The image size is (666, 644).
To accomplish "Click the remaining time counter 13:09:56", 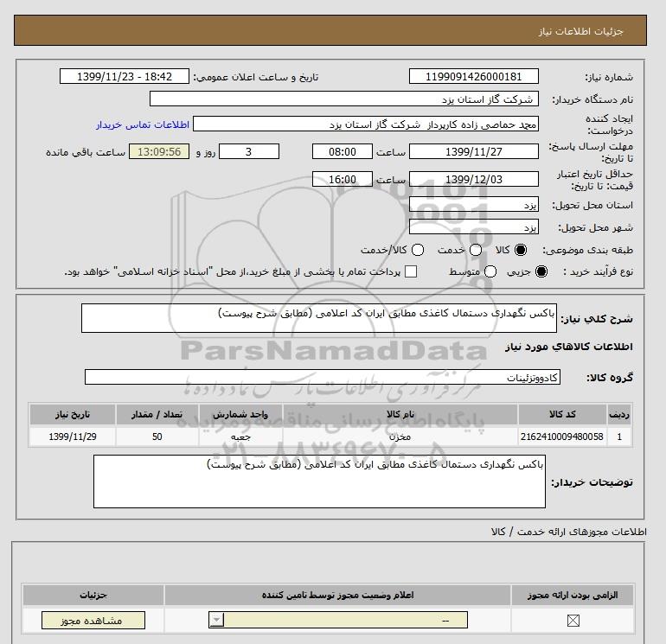I will [159, 151].
